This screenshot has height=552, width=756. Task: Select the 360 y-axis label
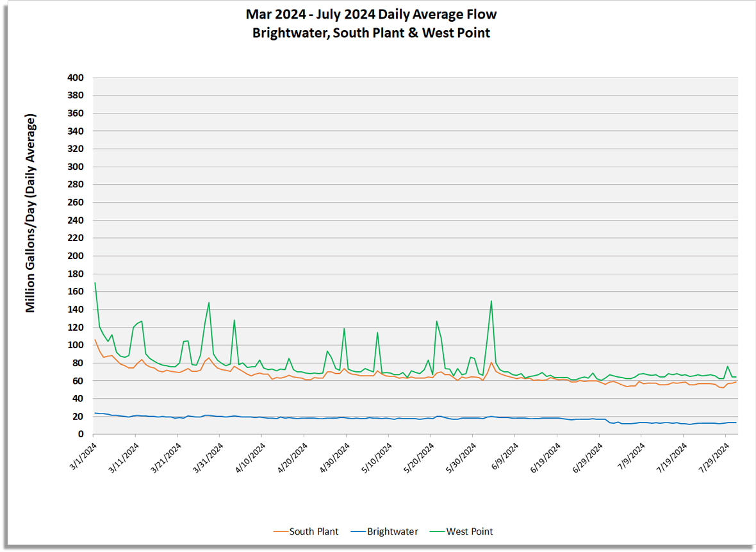[76, 113]
